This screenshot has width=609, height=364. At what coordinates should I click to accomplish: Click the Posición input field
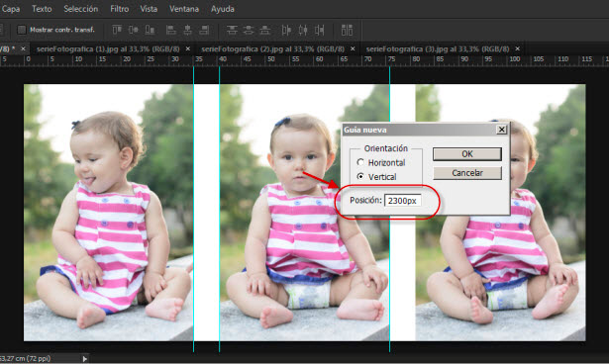(x=403, y=201)
